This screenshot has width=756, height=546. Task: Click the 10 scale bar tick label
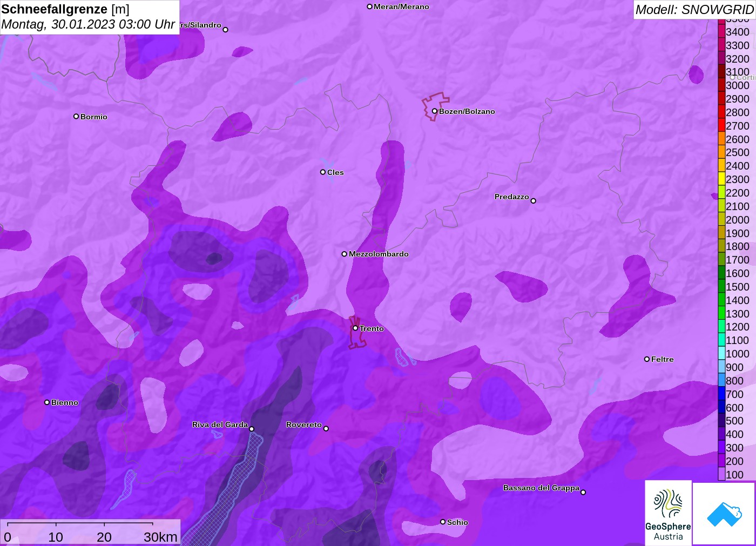pos(56,537)
